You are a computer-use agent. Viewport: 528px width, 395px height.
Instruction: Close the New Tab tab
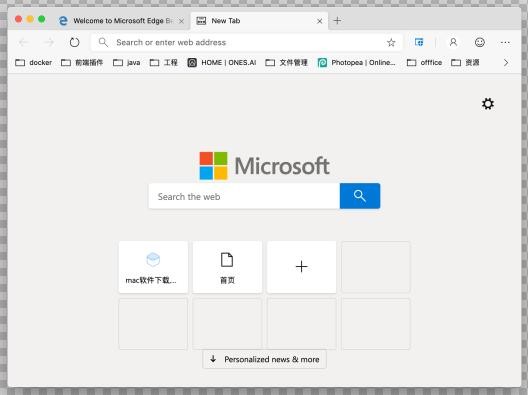pos(320,21)
